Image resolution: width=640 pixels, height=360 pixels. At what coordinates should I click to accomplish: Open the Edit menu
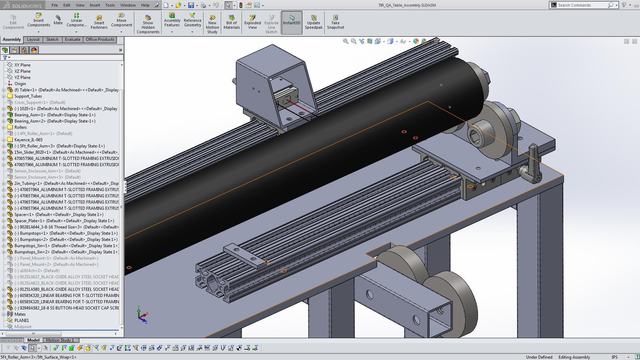pos(67,5)
